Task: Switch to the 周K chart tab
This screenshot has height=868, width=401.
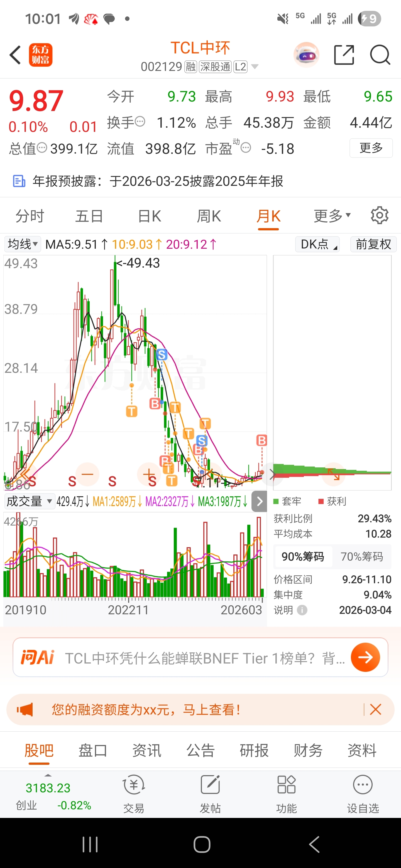Action: (209, 216)
